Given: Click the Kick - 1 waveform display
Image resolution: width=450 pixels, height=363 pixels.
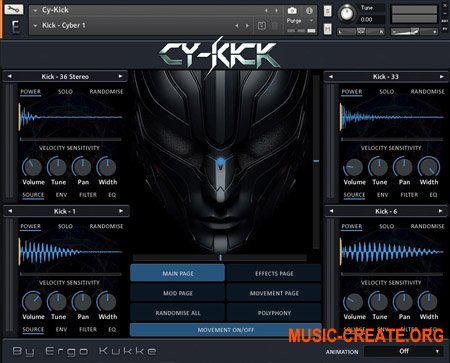Looking at the screenshot, I should click(71, 252).
